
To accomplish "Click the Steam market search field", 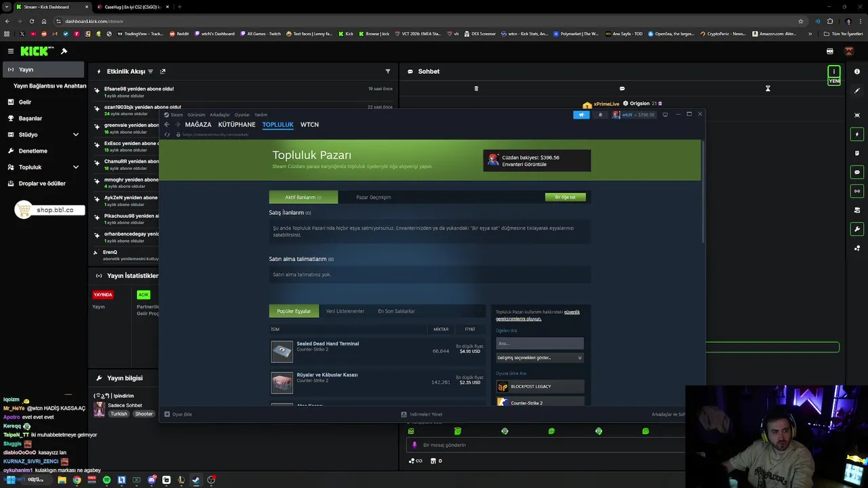I will 540,344.
